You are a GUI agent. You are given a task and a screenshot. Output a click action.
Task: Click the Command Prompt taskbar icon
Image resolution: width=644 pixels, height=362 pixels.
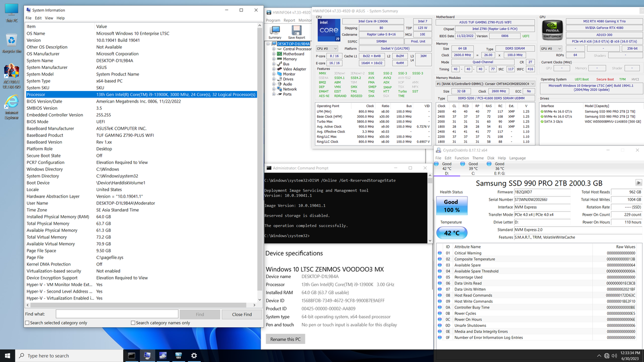(131, 355)
